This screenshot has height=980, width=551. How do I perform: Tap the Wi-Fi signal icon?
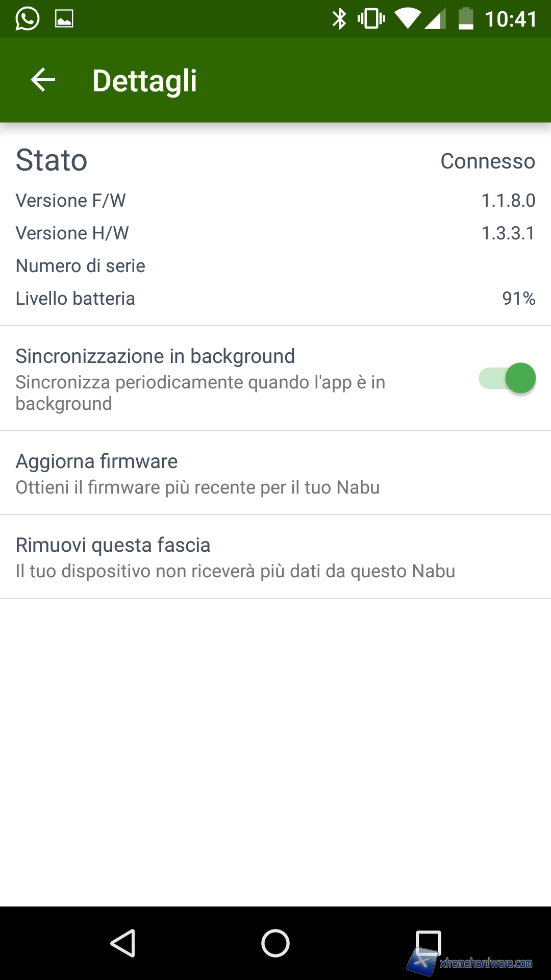click(408, 19)
